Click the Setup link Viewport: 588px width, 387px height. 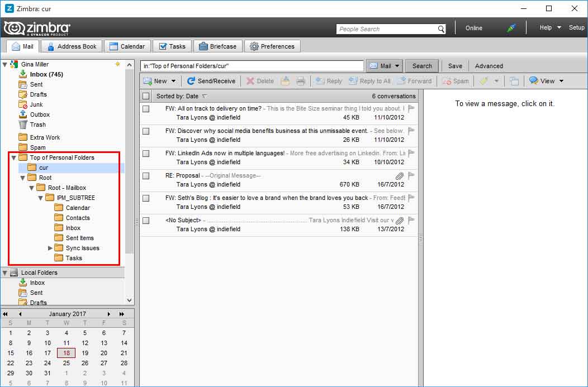(x=576, y=28)
